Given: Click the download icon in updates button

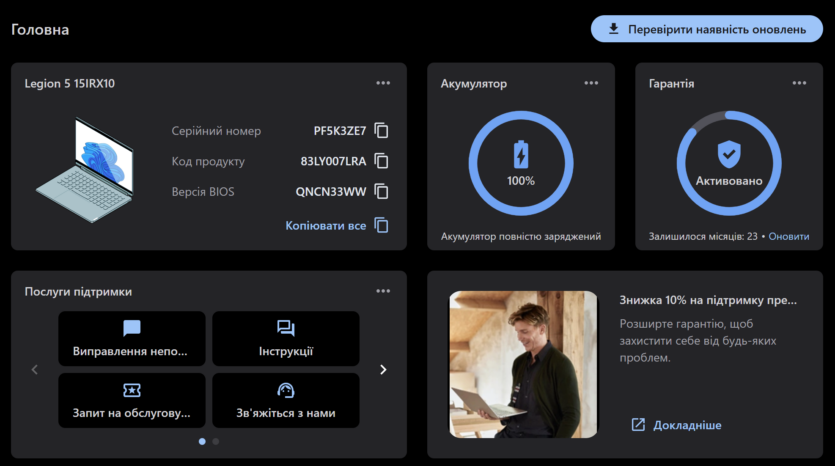Looking at the screenshot, I should click(613, 29).
